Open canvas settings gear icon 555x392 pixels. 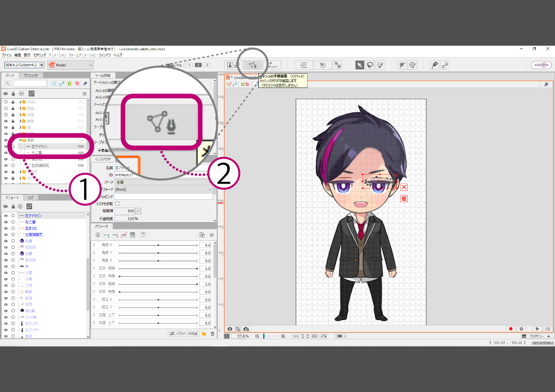(522, 329)
